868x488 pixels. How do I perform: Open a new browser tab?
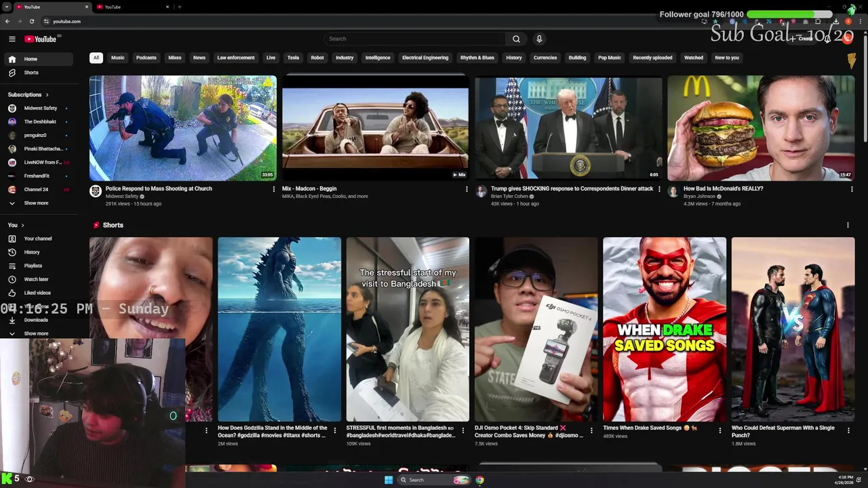180,7
